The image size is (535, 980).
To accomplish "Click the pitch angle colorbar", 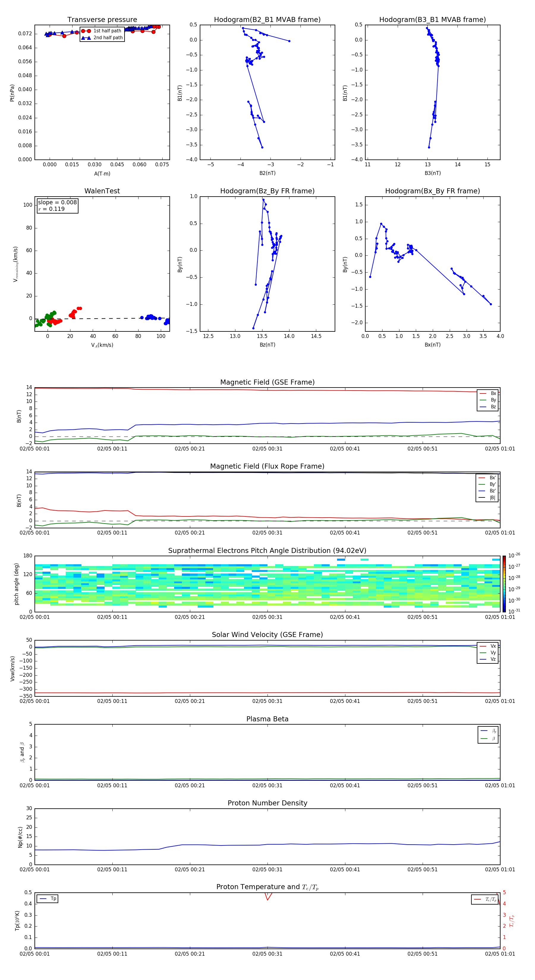I will (x=504, y=584).
